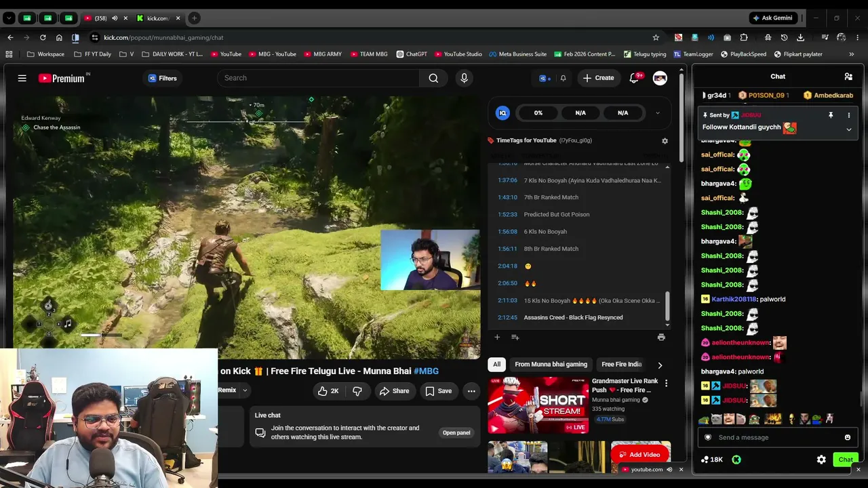Select the Free Fire India chip

tap(622, 365)
